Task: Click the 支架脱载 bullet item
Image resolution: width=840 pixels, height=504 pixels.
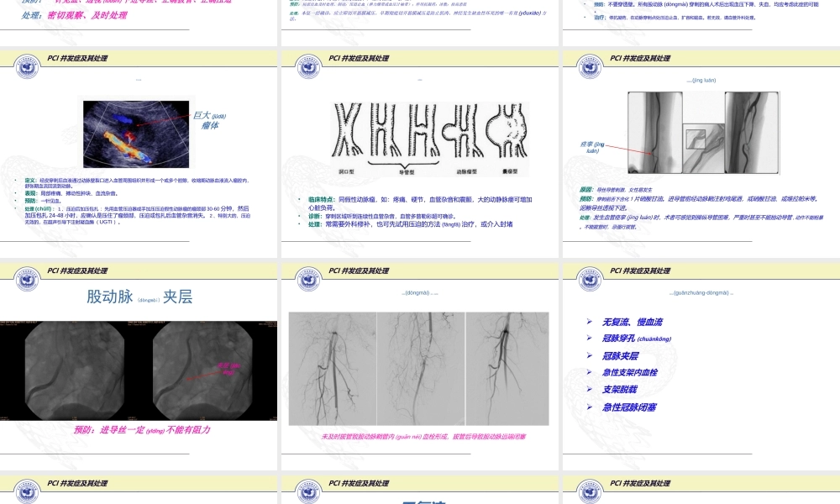Action: point(621,390)
